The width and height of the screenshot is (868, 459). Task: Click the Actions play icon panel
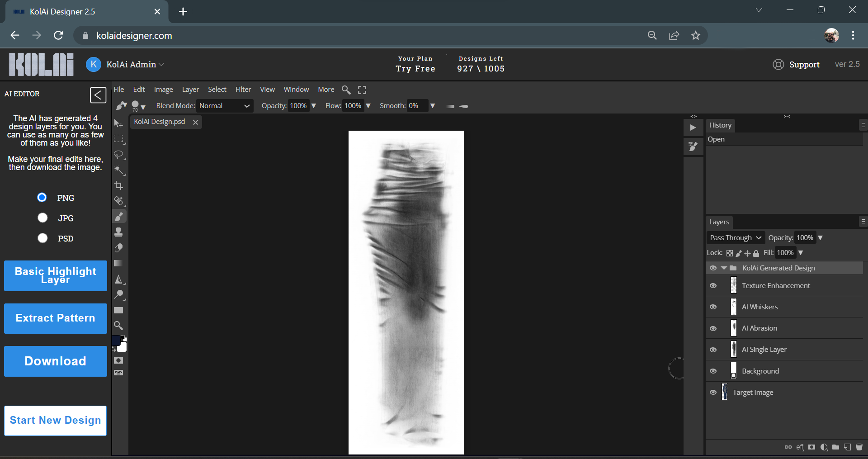tap(693, 128)
